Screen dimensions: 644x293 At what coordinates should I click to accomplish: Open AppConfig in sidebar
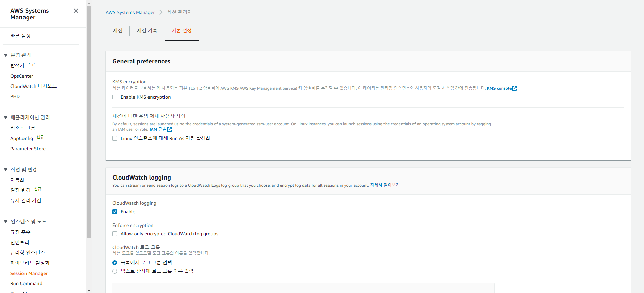[21, 138]
